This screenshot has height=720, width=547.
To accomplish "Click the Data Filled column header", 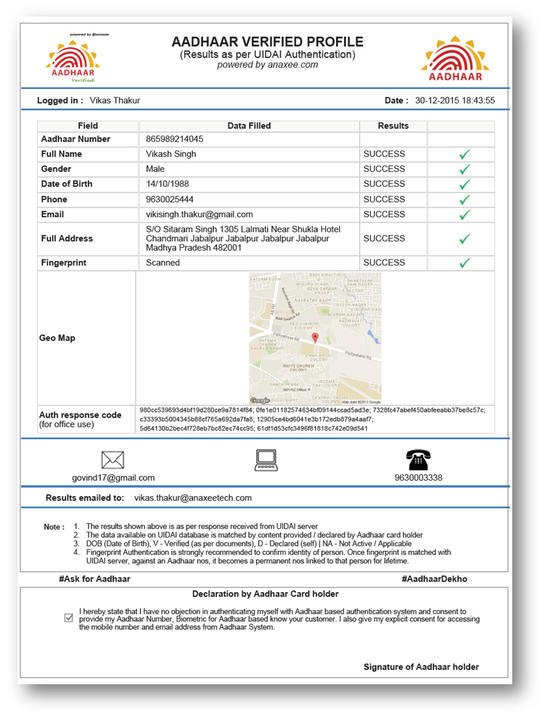I will click(x=249, y=126).
